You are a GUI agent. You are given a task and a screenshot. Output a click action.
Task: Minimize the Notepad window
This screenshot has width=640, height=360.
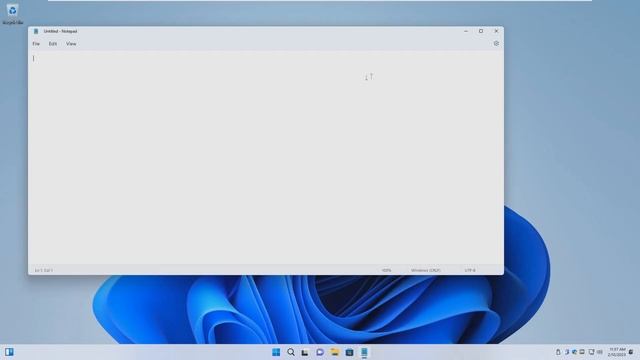click(466, 31)
